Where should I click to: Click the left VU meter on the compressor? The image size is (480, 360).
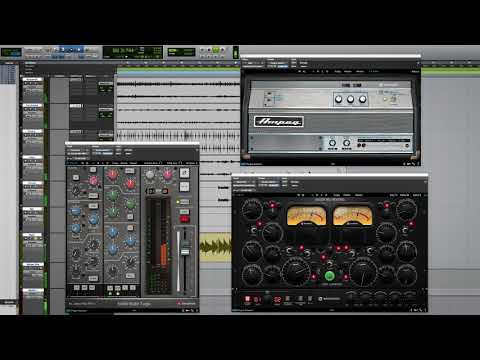pyautogui.click(x=306, y=216)
